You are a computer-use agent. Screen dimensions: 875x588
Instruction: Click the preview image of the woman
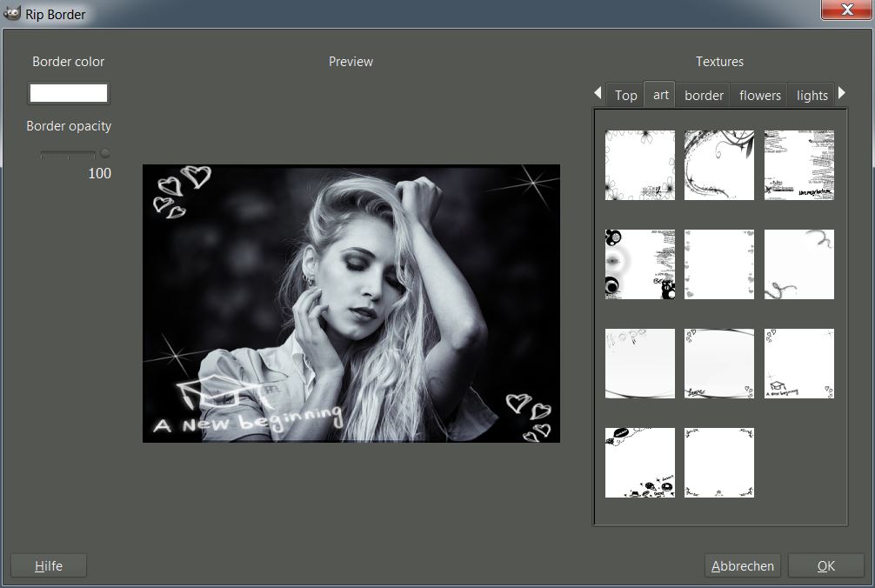[x=351, y=304]
